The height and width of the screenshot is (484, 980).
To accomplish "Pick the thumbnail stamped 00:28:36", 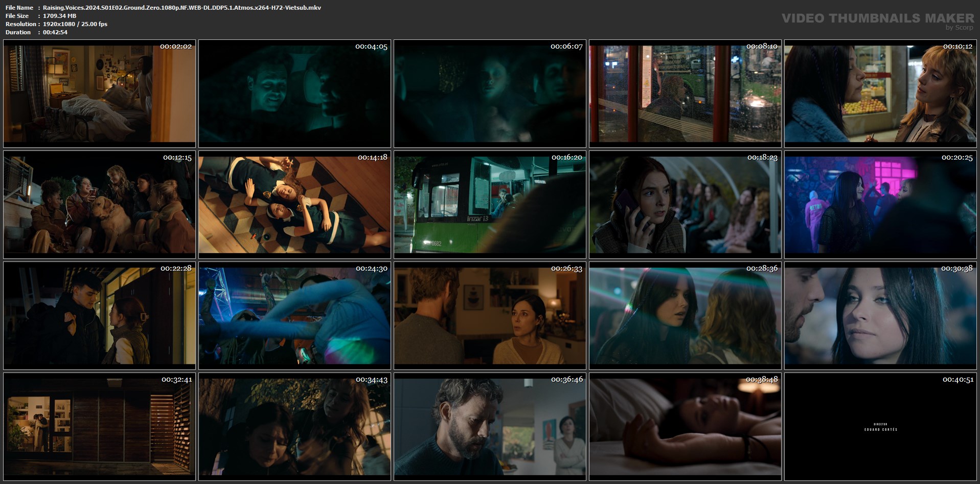I will pyautogui.click(x=685, y=316).
